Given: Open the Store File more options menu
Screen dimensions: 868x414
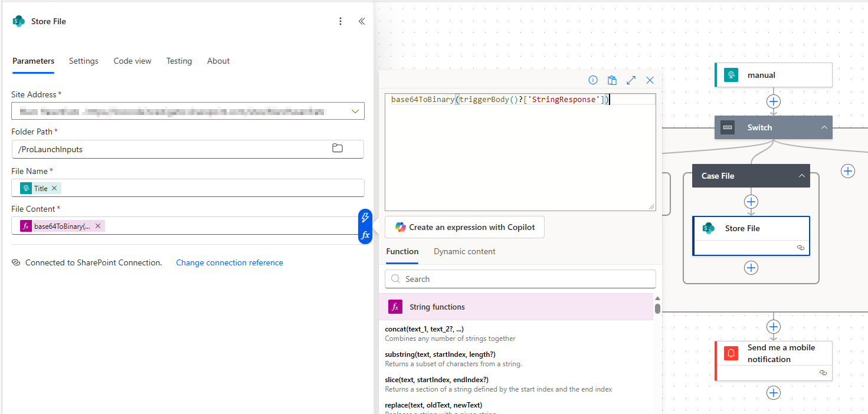Looking at the screenshot, I should (x=340, y=21).
